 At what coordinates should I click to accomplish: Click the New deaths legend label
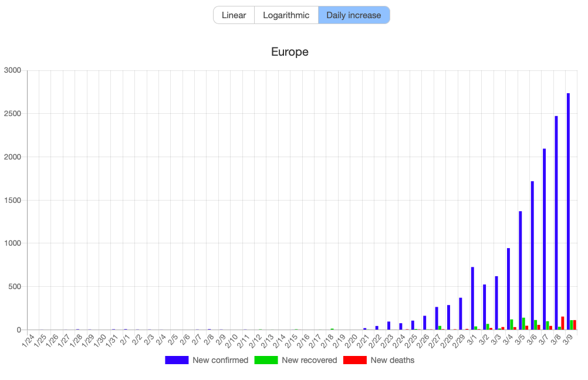393,360
